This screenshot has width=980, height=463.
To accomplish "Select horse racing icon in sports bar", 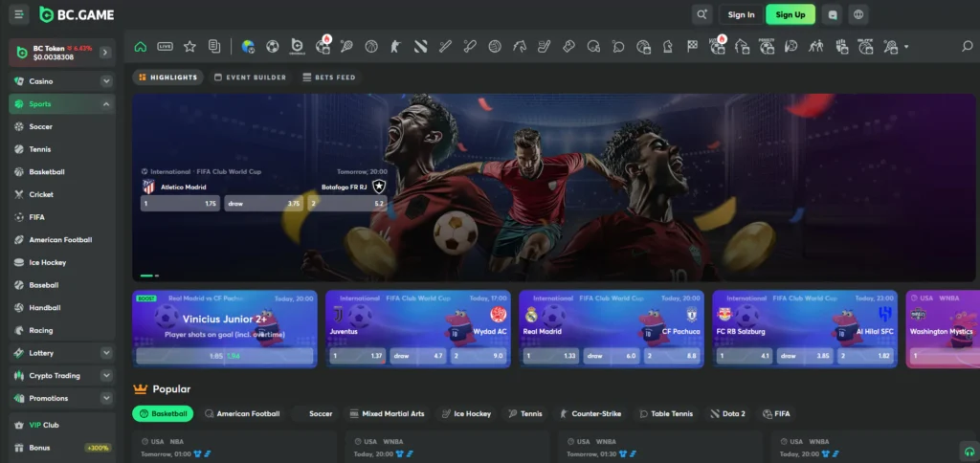I will 520,46.
